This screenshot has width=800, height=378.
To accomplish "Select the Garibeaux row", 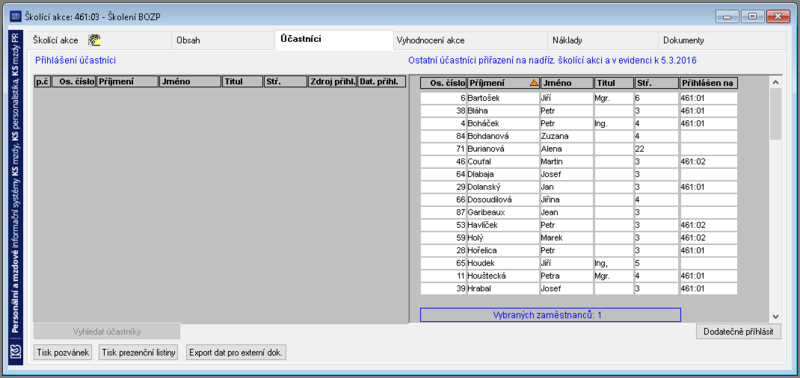I will 579,212.
